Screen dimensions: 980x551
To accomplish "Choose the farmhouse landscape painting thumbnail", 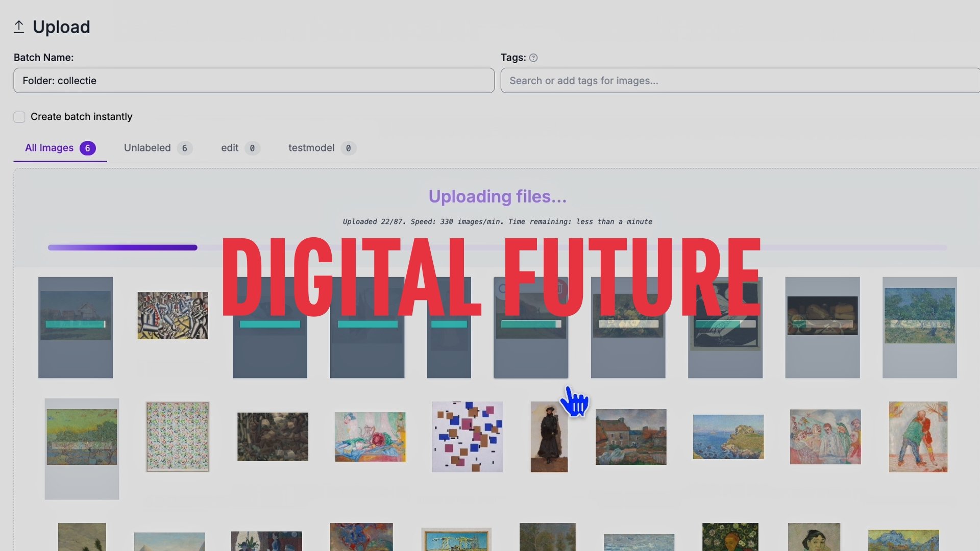I will tap(631, 437).
